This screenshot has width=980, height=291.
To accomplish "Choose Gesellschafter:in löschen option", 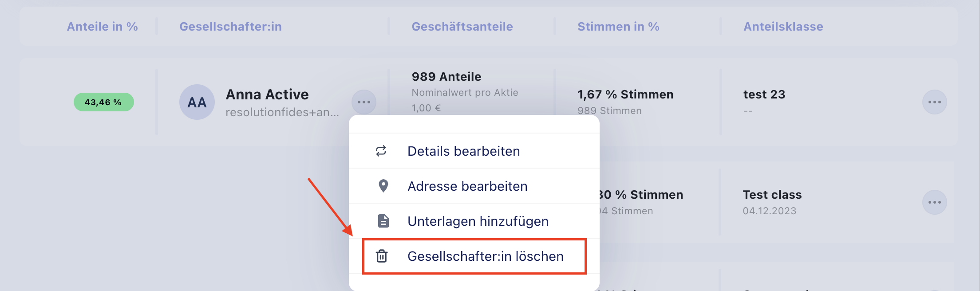I will 485,256.
